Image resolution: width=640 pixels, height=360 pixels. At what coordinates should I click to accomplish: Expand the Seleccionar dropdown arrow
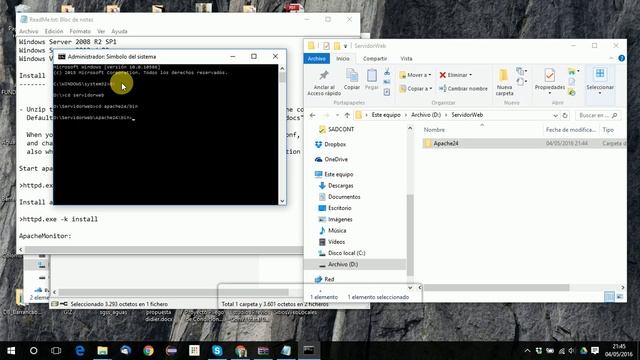600,93
